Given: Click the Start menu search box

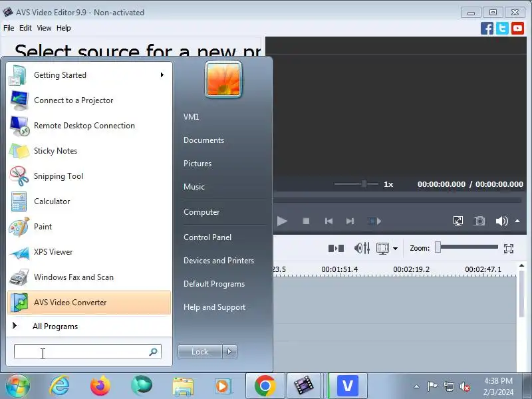Looking at the screenshot, I should (x=87, y=352).
